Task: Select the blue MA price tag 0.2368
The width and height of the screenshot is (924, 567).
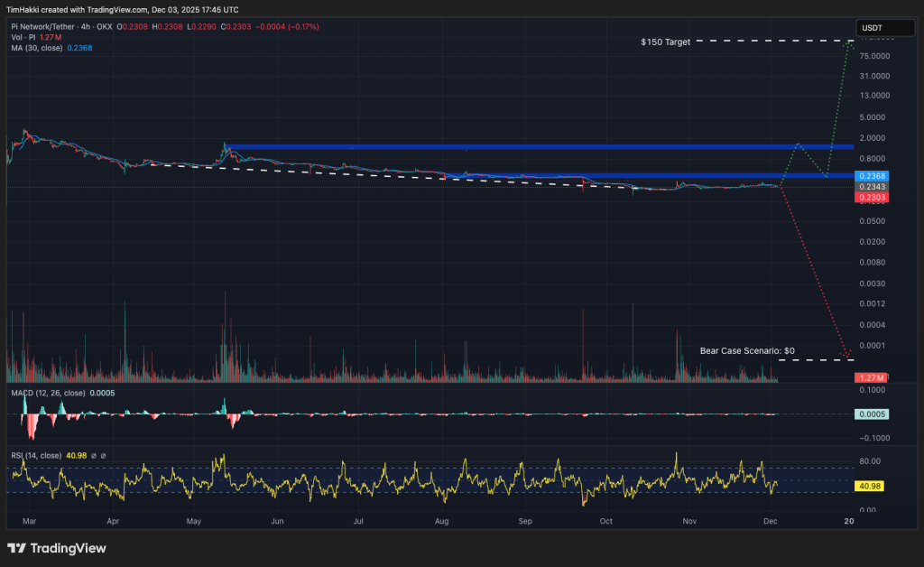Action: click(x=873, y=175)
